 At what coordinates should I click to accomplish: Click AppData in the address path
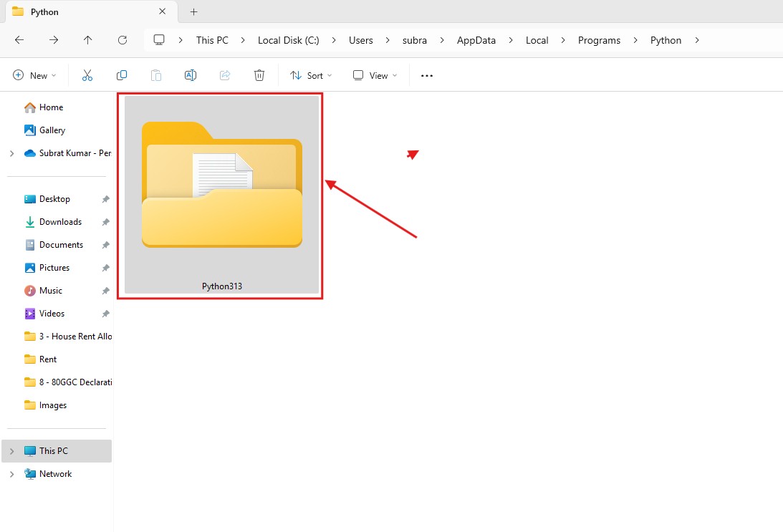point(476,40)
